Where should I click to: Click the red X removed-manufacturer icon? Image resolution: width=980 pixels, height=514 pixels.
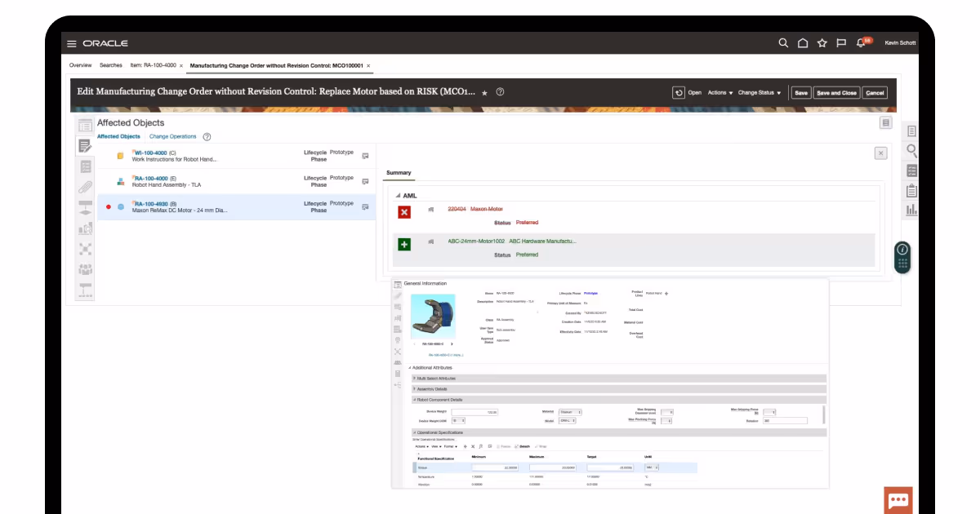pyautogui.click(x=404, y=212)
